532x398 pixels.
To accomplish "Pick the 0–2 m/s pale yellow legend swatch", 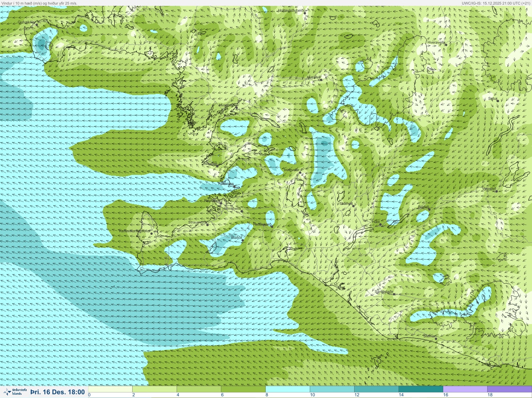I will coord(111,389).
